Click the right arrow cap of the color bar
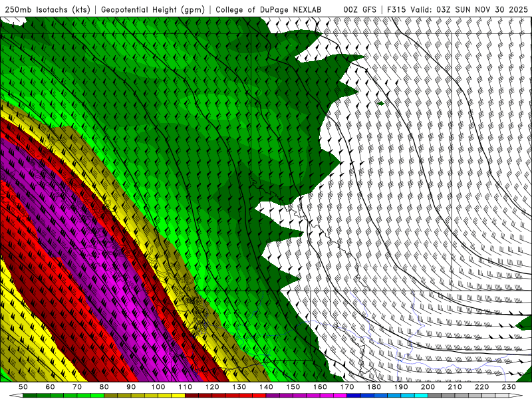Screen dimensions: 532x399 [516, 395]
